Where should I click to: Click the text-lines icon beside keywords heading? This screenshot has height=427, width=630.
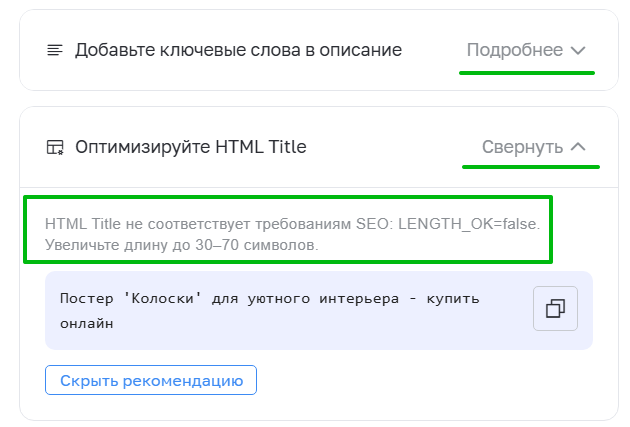(55, 50)
